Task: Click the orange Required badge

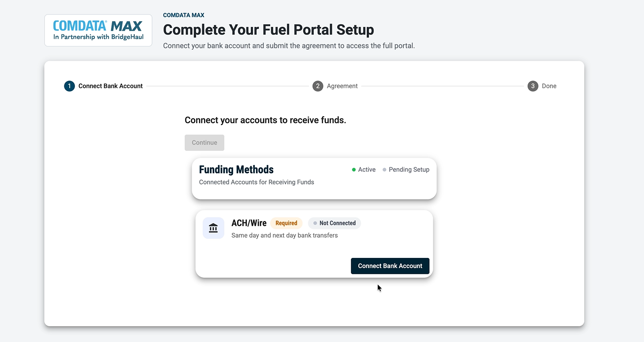Action: 287,223
